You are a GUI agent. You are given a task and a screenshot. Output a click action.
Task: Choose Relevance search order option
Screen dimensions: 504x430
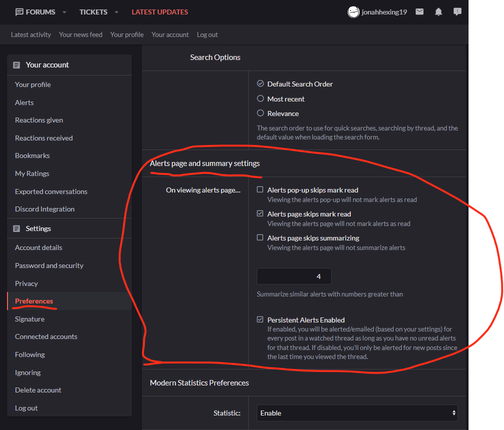coord(260,113)
